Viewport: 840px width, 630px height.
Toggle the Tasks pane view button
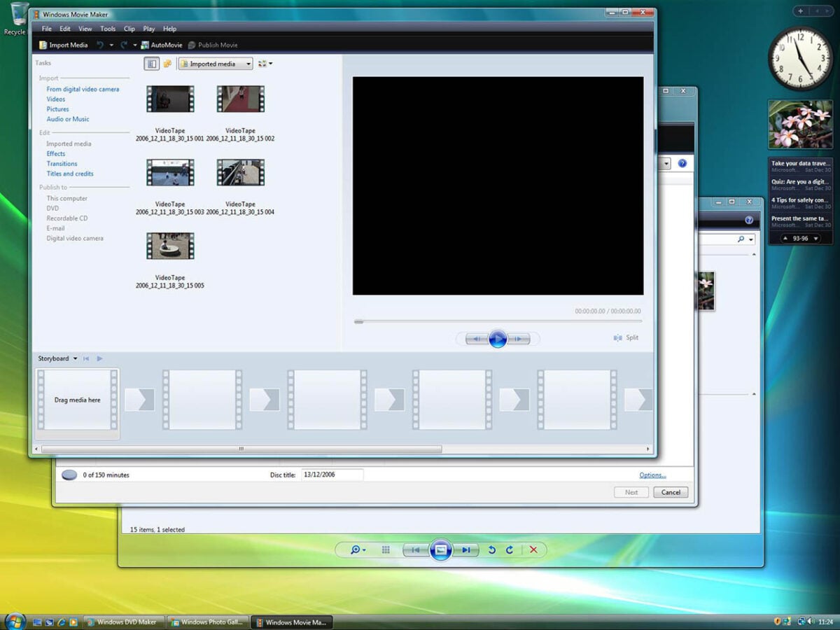point(151,64)
